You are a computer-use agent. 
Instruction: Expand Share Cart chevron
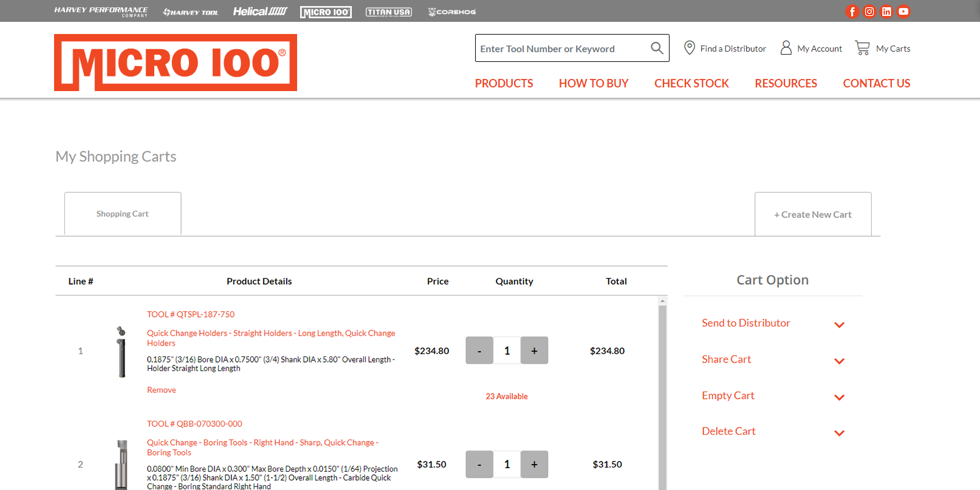click(x=840, y=361)
